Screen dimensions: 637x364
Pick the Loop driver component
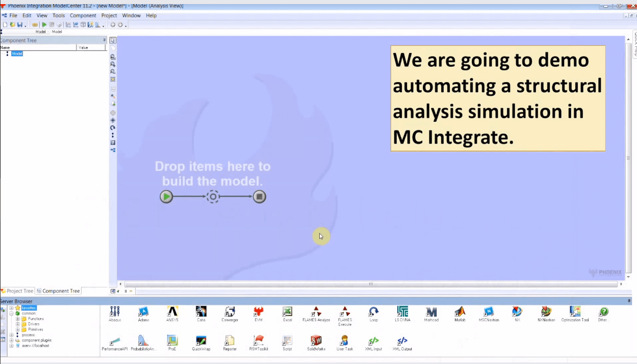[x=374, y=311]
